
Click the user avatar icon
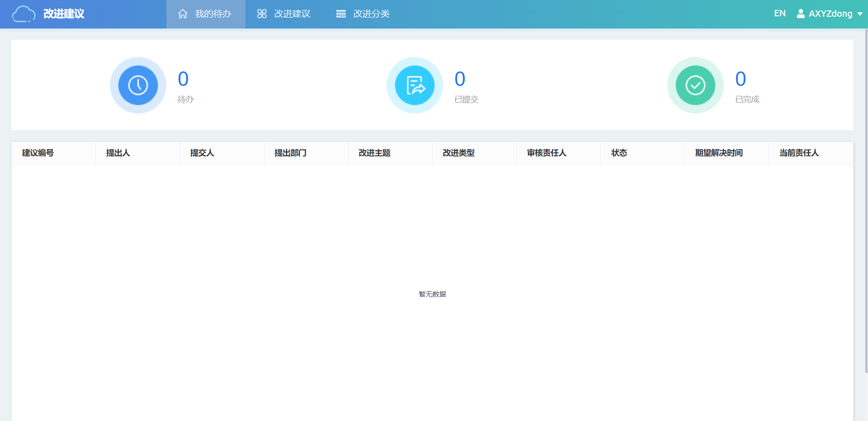[x=801, y=14]
